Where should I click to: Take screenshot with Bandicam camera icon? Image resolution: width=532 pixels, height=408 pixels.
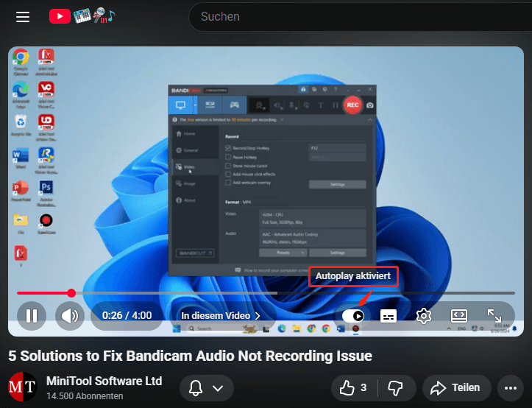point(370,105)
